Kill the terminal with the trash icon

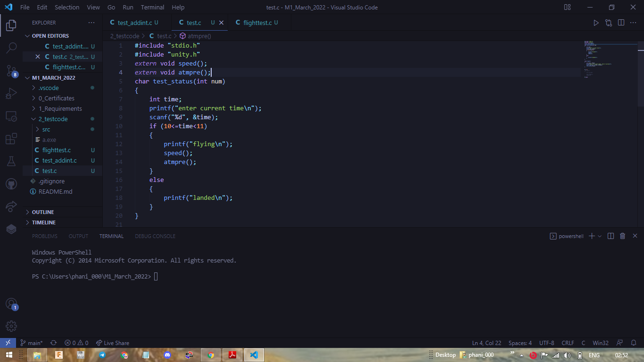click(622, 236)
